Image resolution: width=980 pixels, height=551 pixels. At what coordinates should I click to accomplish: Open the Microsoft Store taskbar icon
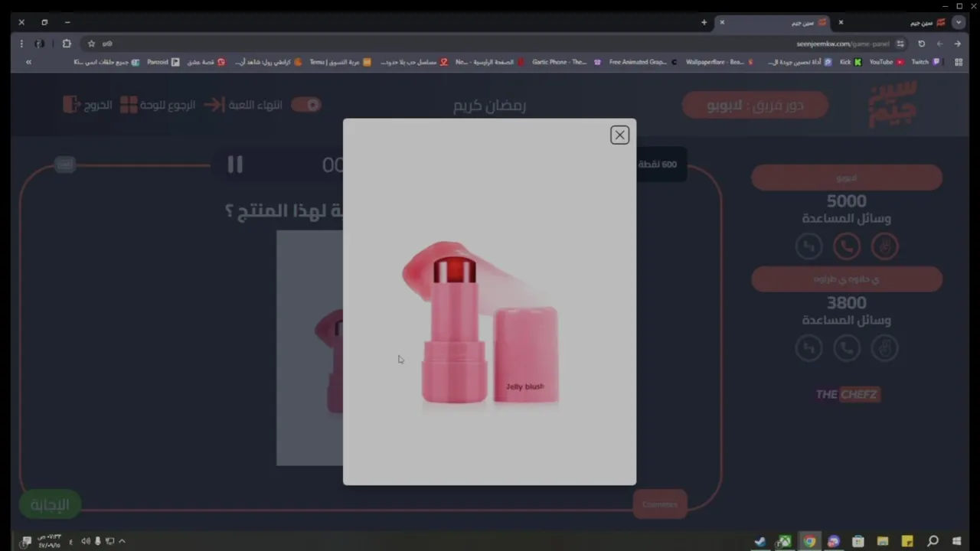(x=858, y=541)
